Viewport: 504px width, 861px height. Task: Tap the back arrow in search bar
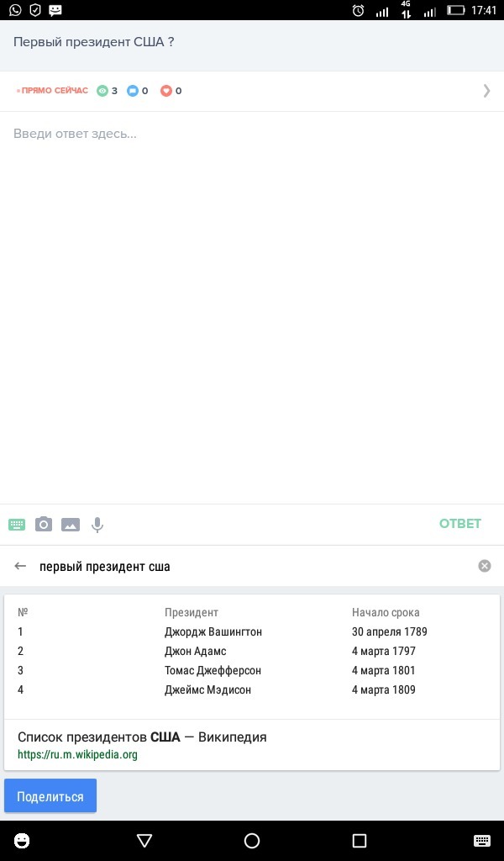[x=21, y=566]
